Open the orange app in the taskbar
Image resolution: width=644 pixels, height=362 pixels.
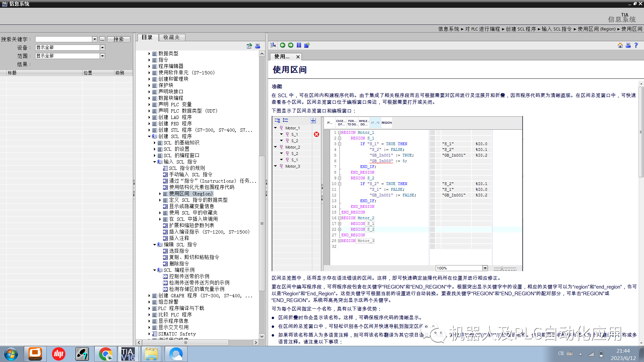point(35,354)
